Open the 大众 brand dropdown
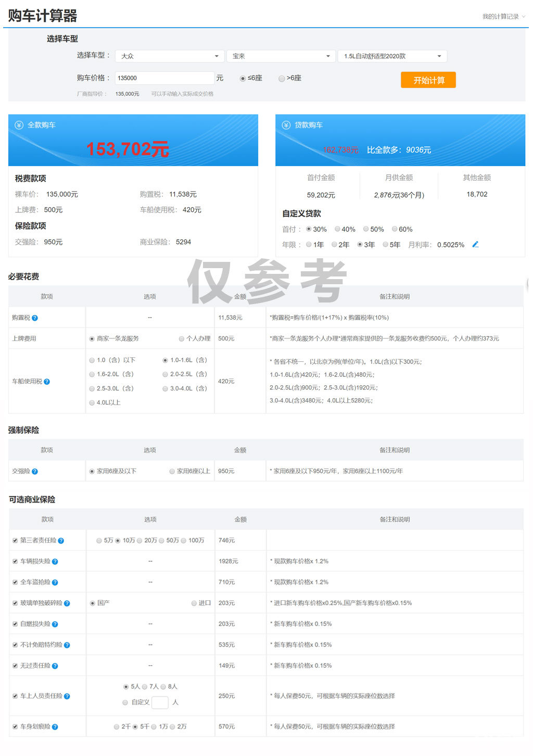Screen dimensions: 533x756 click(x=170, y=56)
